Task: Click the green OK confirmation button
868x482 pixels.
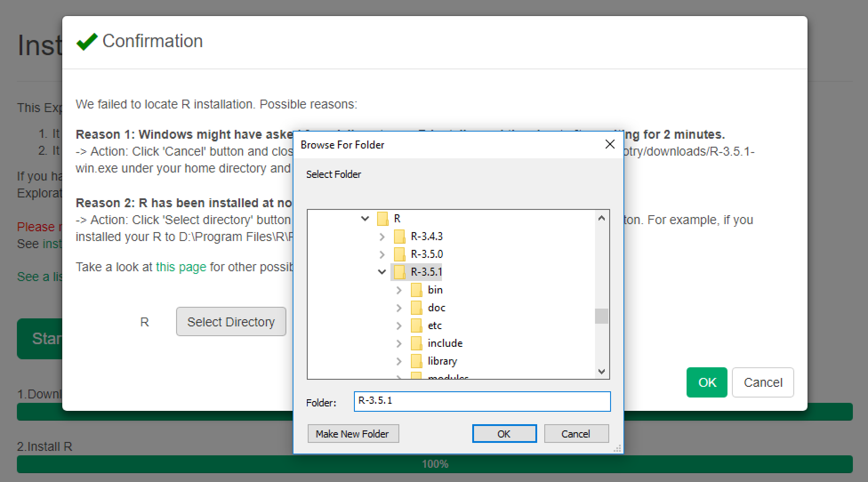Action: [706, 382]
